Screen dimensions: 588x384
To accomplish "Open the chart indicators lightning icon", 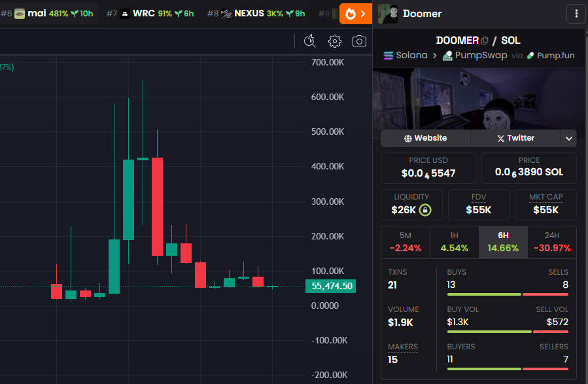I will 310,41.
